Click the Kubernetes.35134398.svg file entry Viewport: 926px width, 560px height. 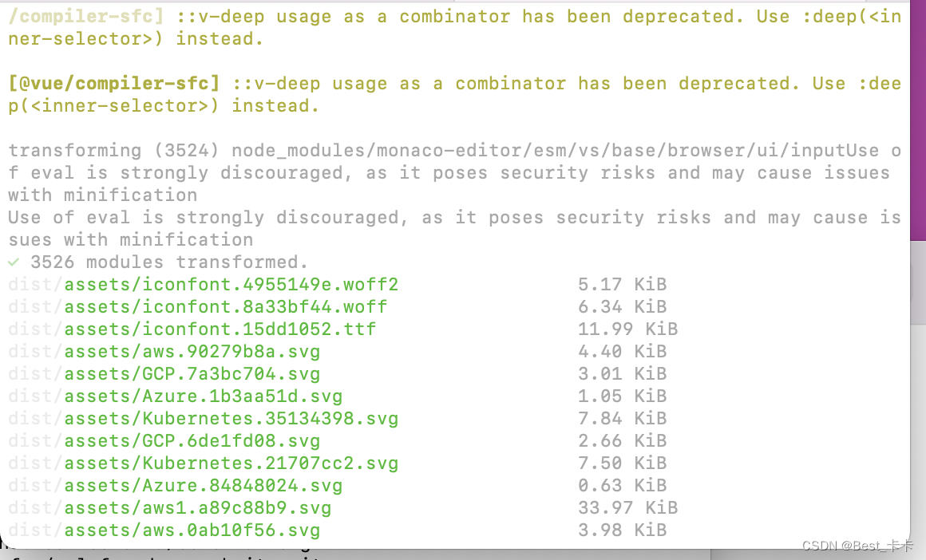pos(231,418)
